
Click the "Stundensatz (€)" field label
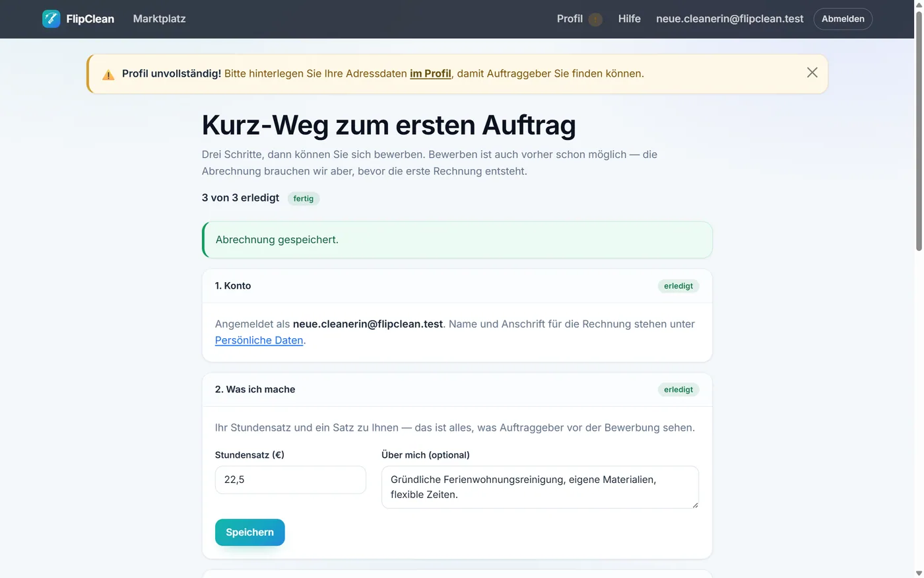(249, 455)
